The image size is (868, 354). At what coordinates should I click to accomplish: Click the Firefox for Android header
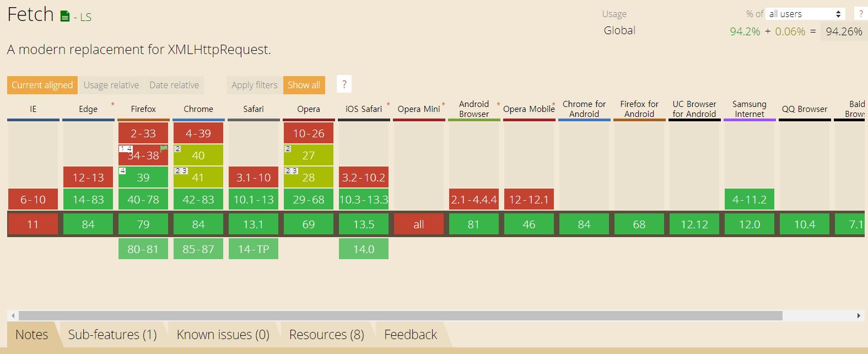click(x=639, y=109)
